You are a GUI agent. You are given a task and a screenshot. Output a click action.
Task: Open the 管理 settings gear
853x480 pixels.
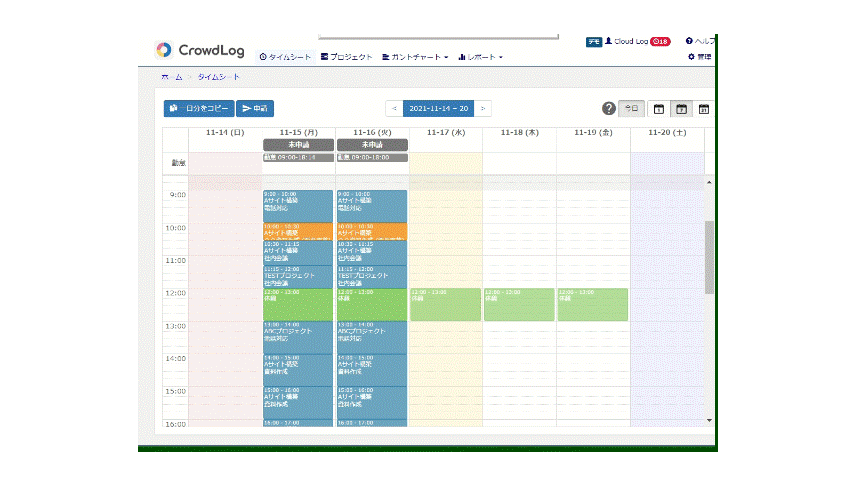pos(700,57)
